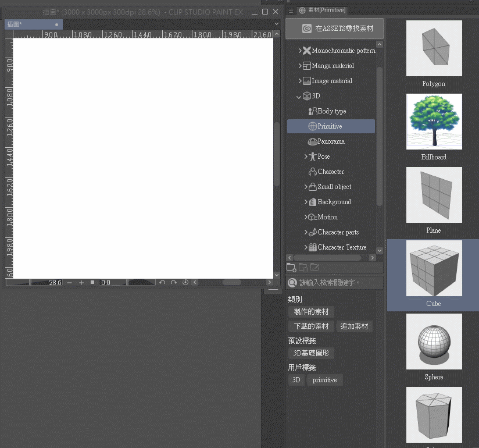
Task: Expand the Pose folder
Action: (306, 157)
